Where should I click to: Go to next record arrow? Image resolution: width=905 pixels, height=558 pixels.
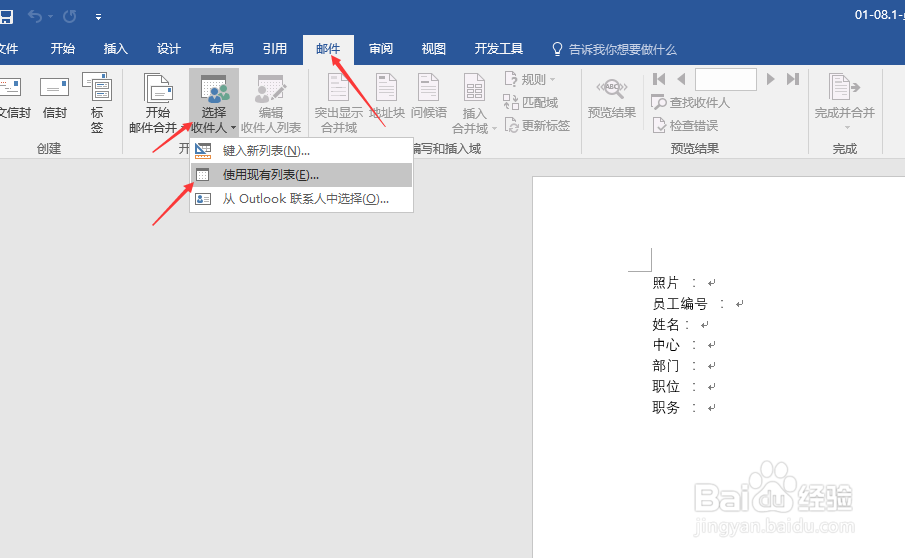pos(770,79)
